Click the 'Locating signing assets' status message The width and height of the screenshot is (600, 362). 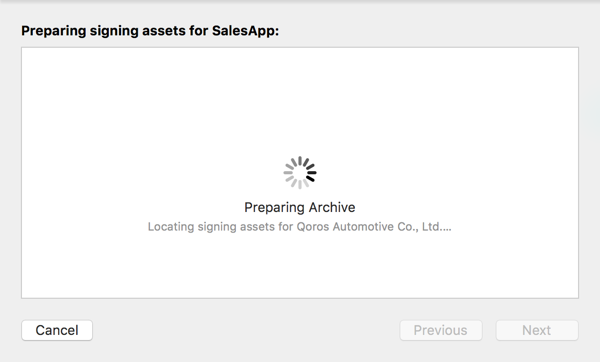pyautogui.click(x=300, y=227)
